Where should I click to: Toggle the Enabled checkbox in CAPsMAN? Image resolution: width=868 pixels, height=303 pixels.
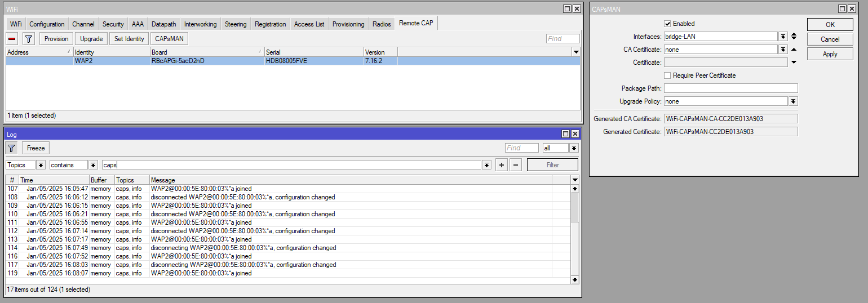click(x=667, y=24)
